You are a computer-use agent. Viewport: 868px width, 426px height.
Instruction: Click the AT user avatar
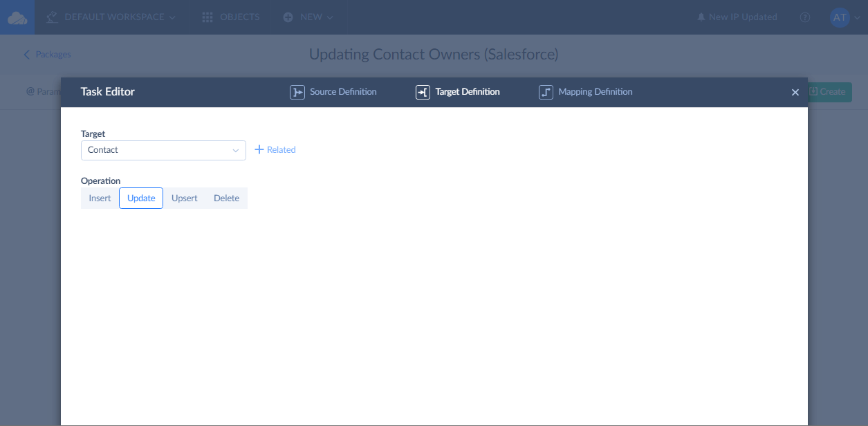pos(840,17)
